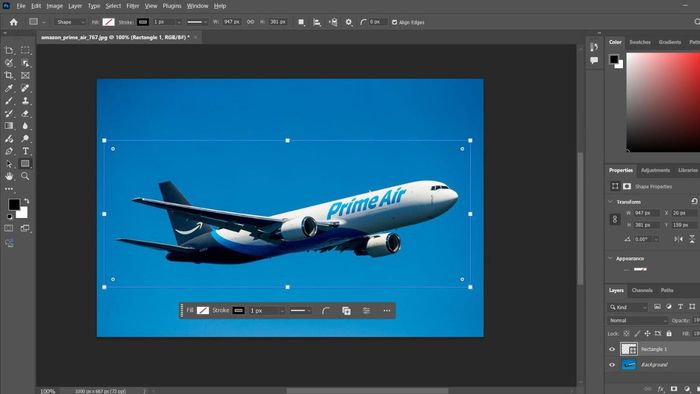Toggle lock image pixels
Screen dimensions: 700x394
pyautogui.click(x=637, y=333)
